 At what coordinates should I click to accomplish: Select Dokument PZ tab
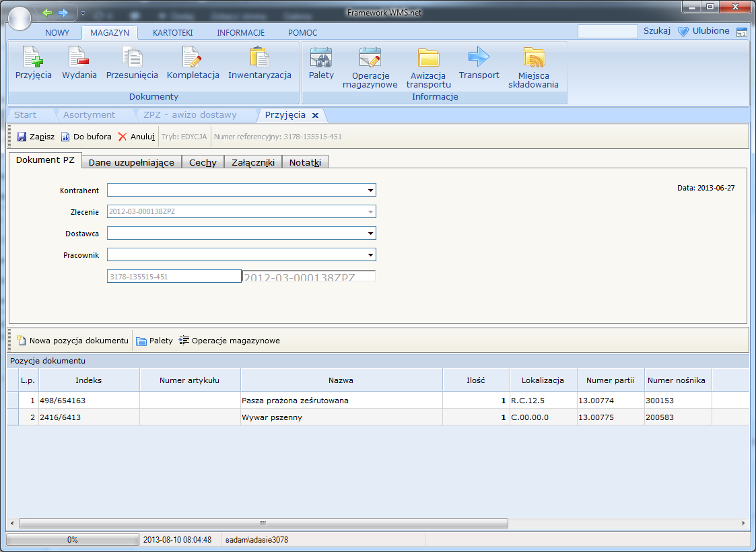tap(45, 160)
